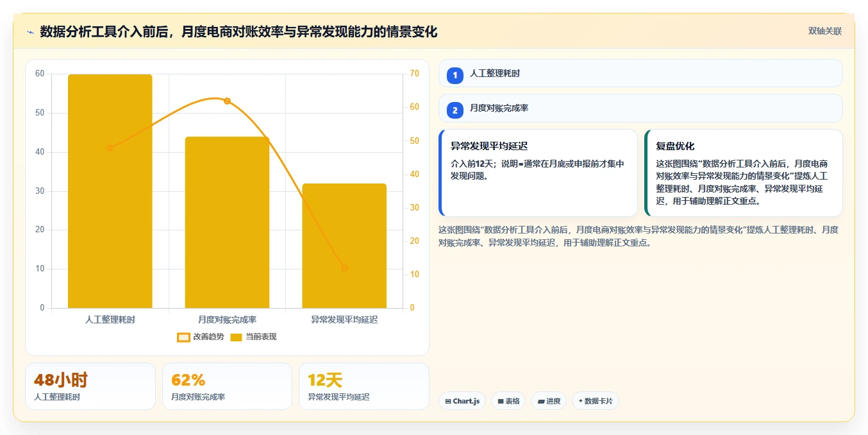Click the 月度对账完成率 x-axis label
The height and width of the screenshot is (435, 868).
[x=227, y=319]
